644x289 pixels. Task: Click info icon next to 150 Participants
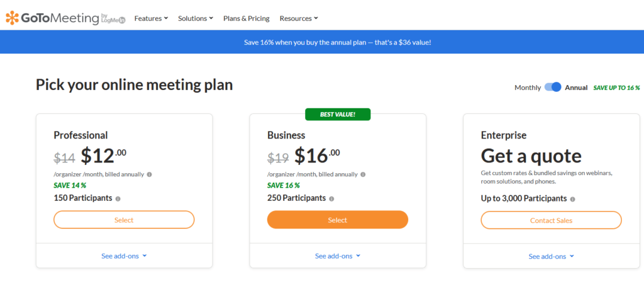(x=118, y=198)
